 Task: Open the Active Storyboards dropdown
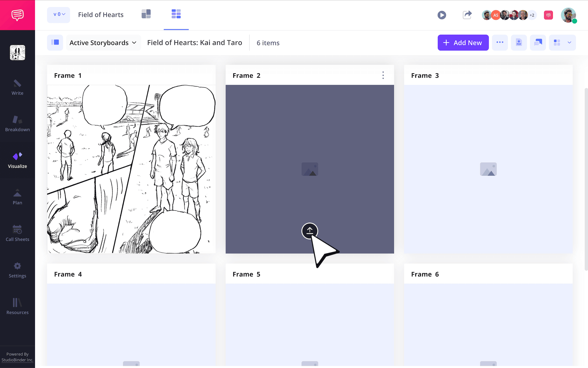point(103,43)
